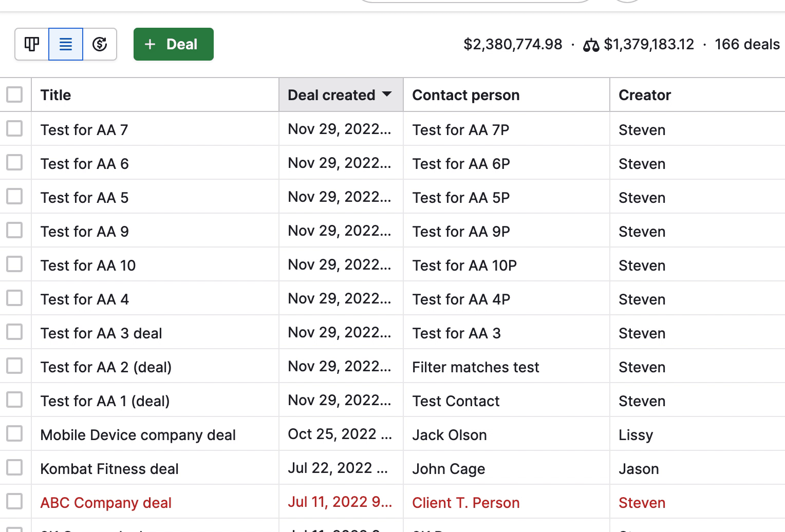Toggle the select-all checkbox in header
785x532 pixels.
(14, 94)
